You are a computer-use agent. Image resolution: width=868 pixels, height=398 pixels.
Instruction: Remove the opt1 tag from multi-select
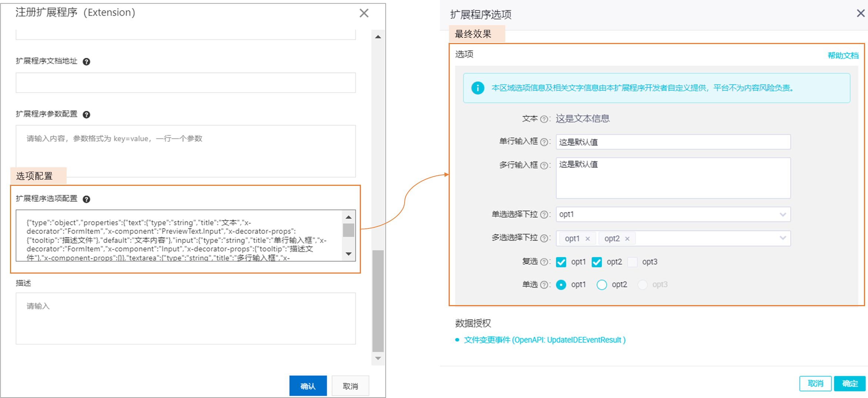(x=587, y=239)
